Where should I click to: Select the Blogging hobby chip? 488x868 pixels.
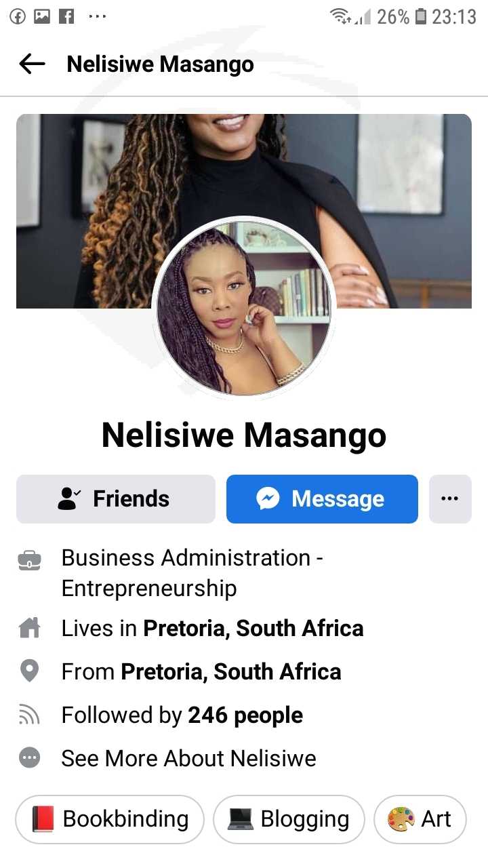pos(289,819)
